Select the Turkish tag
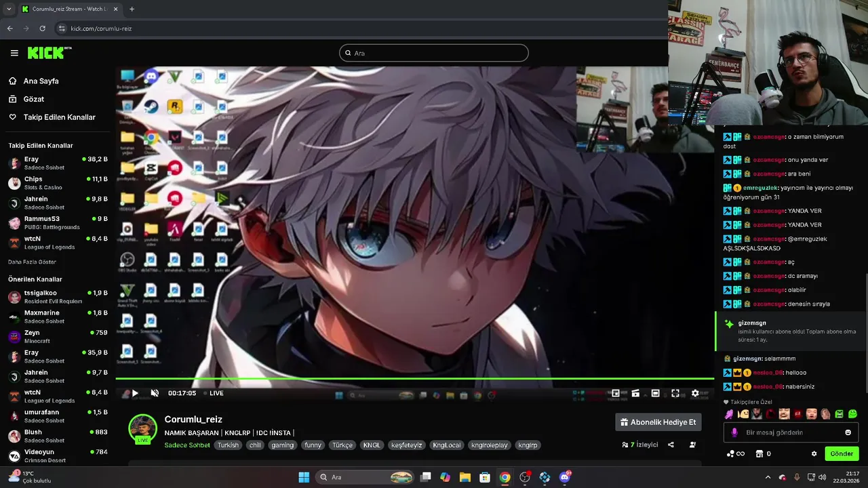Viewport: 868px width, 488px height. [x=228, y=445]
